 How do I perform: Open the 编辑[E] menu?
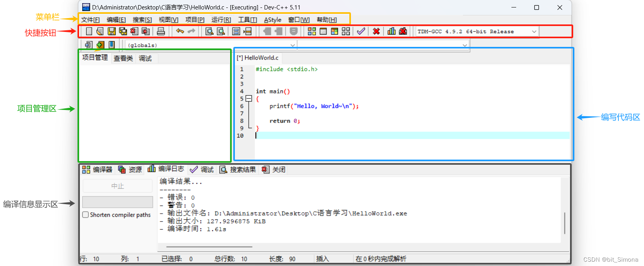pyautogui.click(x=116, y=20)
